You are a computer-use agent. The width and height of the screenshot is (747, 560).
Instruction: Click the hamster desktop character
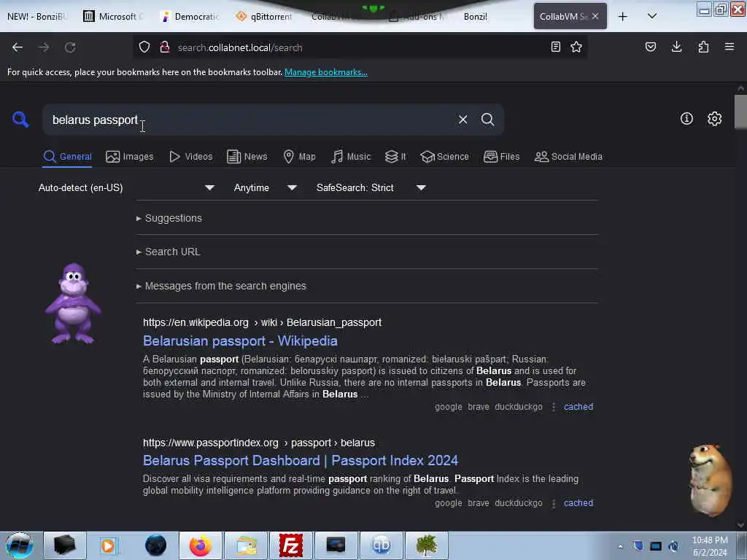711,480
